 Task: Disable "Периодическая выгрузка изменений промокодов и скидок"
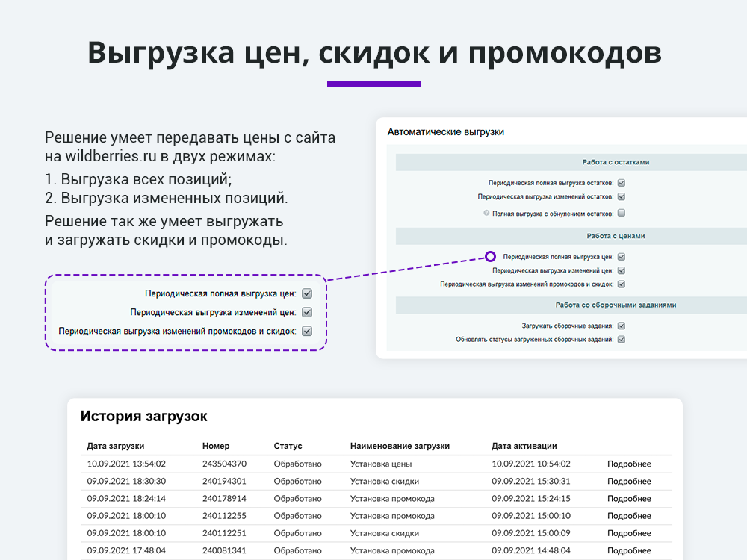coord(620,283)
